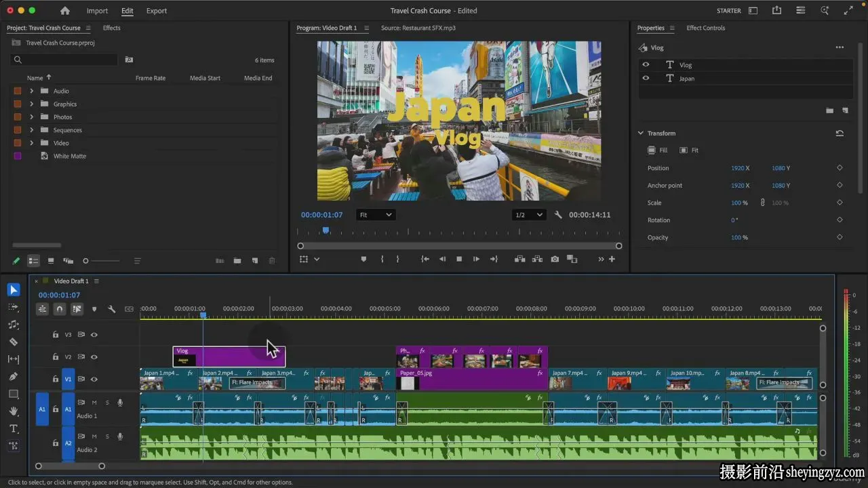Select the Rectangle shape tool

point(14,394)
